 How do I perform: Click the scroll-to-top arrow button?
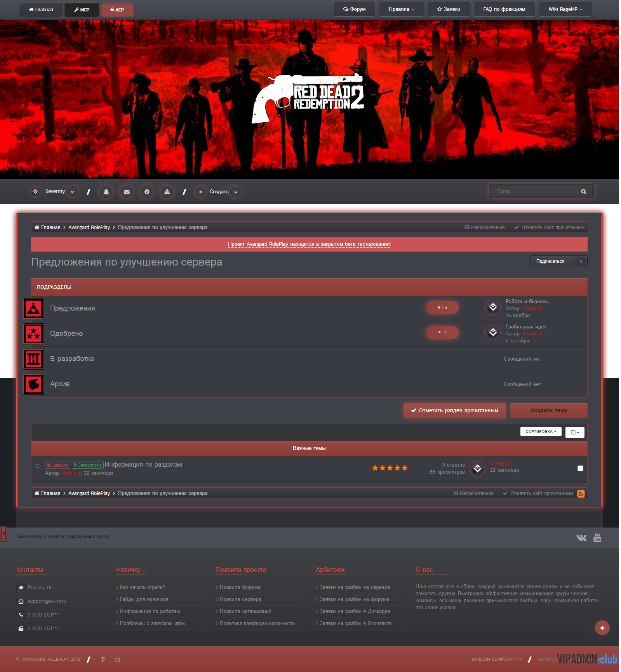(602, 628)
